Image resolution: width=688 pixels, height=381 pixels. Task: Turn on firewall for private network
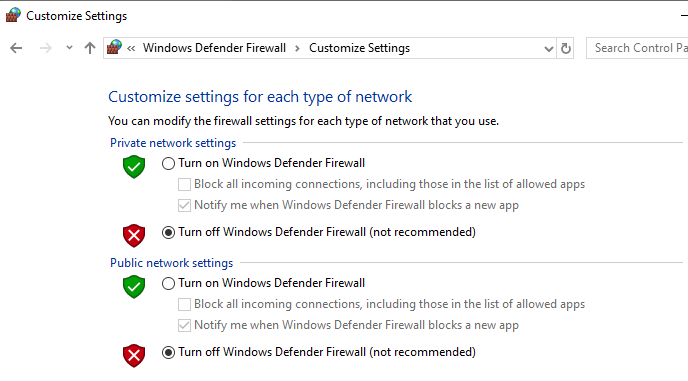pyautogui.click(x=168, y=163)
